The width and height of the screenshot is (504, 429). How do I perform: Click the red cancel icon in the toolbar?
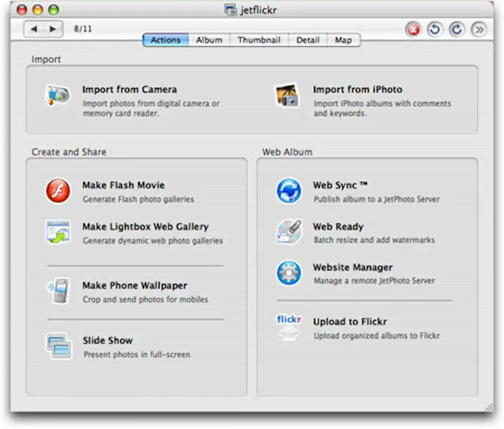click(x=413, y=29)
